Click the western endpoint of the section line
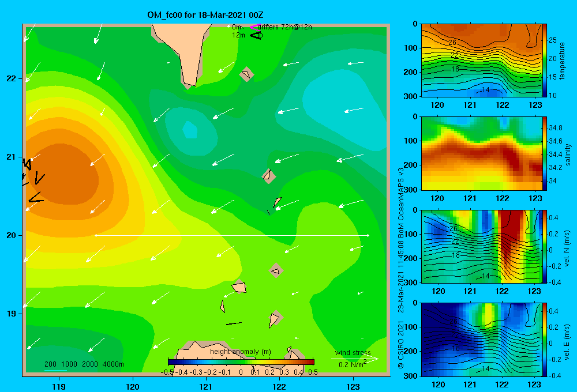The height and width of the screenshot is (392, 577). point(96,235)
